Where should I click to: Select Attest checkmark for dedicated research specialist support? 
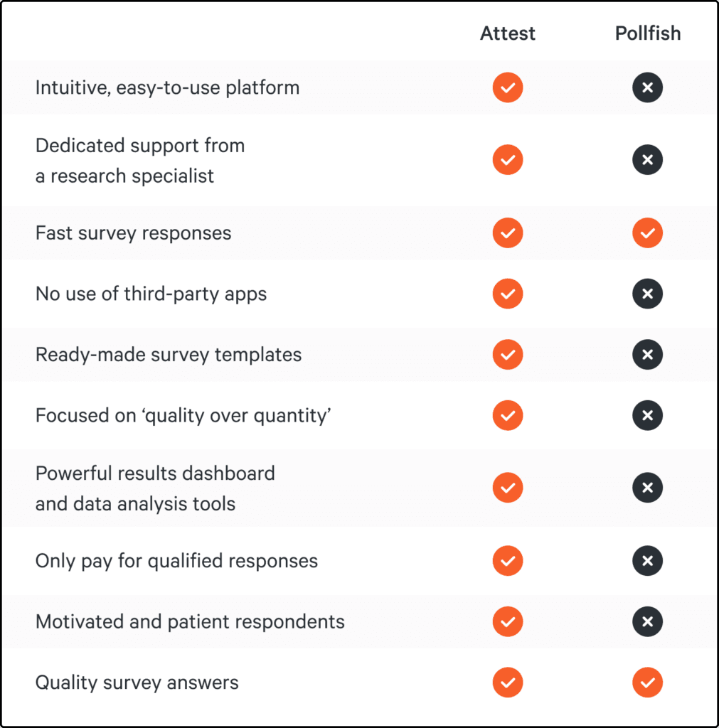pos(508,160)
